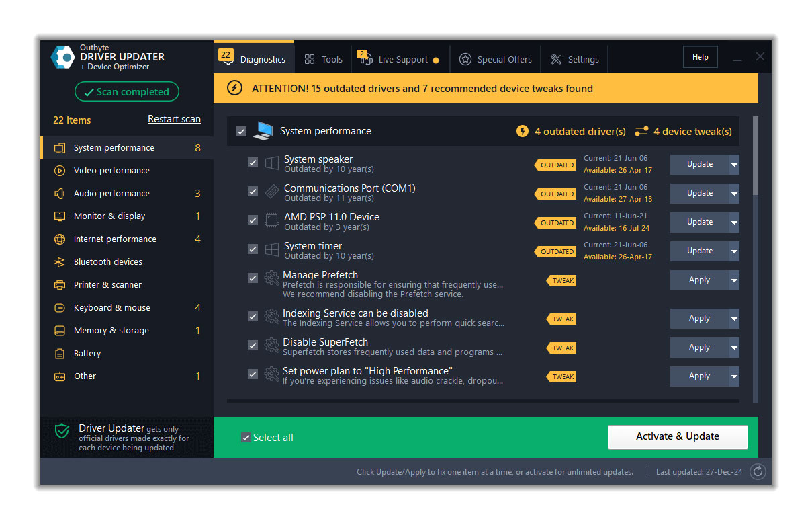
Task: Uncheck the AMD PSP 11.0 Device checkbox
Action: tap(253, 220)
